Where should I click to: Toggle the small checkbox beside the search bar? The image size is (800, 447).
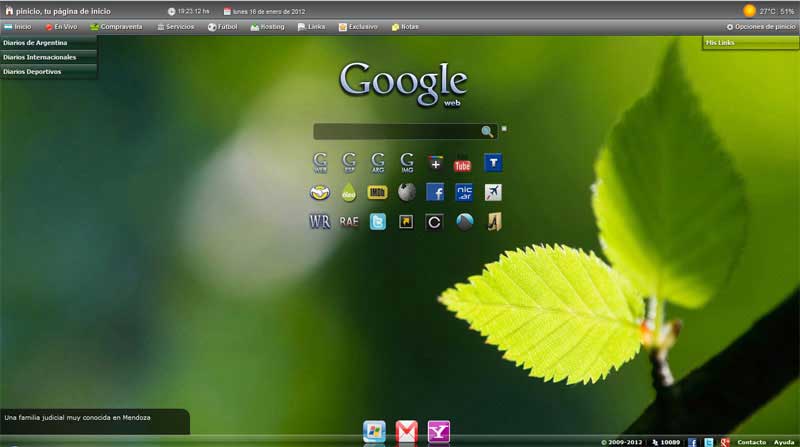(x=504, y=128)
